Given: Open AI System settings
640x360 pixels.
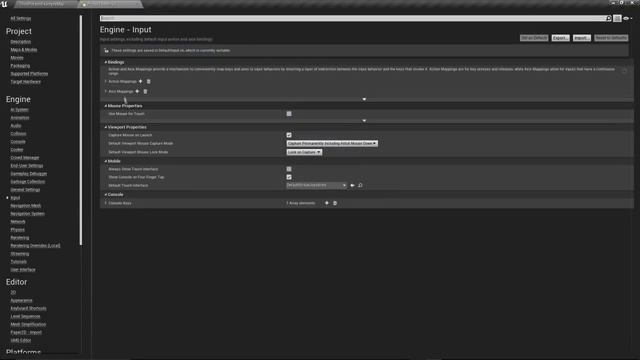Looking at the screenshot, I should tap(19, 110).
